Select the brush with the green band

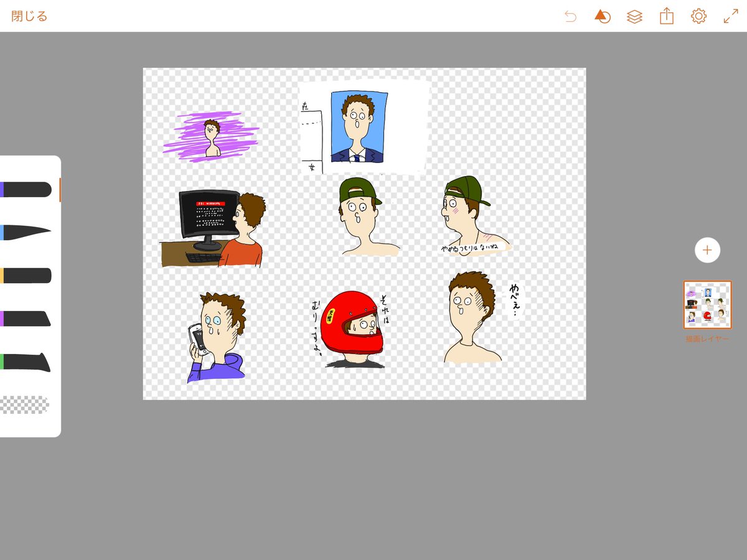(x=26, y=362)
